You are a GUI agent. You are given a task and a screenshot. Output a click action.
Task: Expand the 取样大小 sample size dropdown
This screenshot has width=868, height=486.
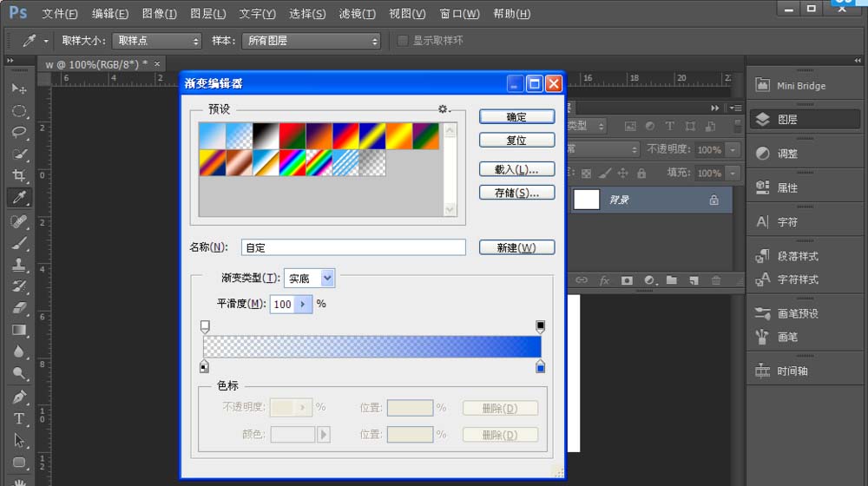coord(157,41)
